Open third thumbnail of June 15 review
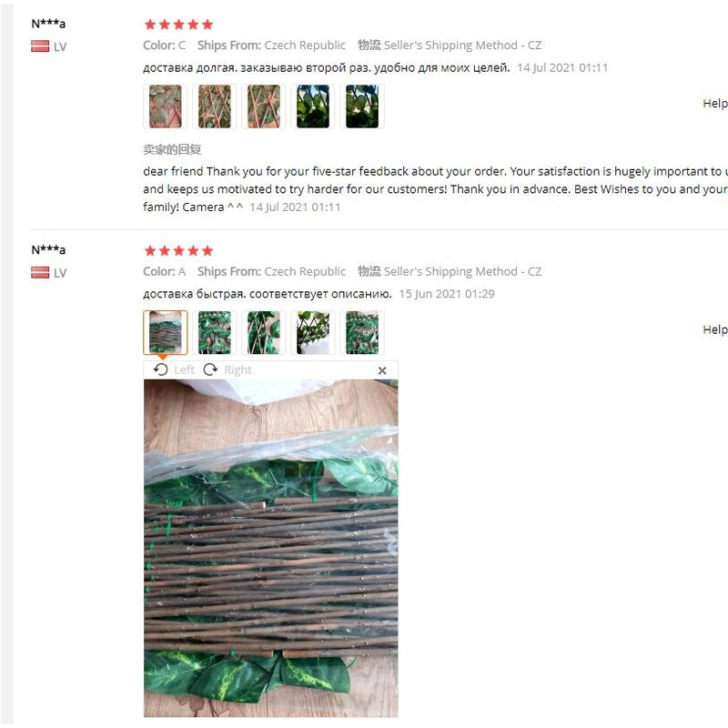The height and width of the screenshot is (728, 728). point(264,332)
